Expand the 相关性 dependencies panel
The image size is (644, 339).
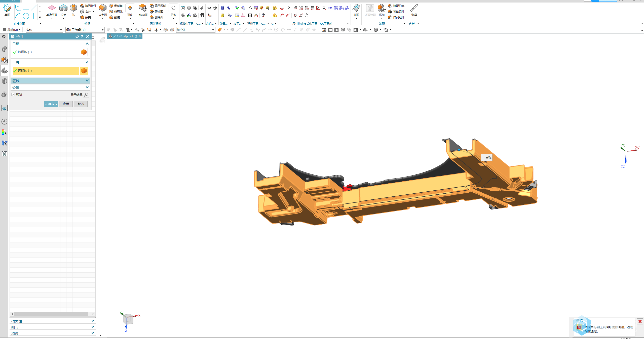click(93, 321)
